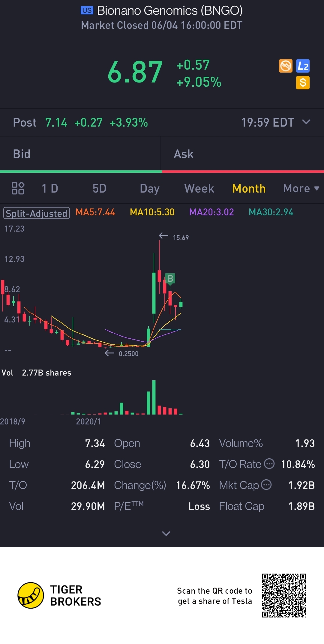Viewport: 324px width, 644px height.
Task: Tap the tallest green volume bar
Action: click(154, 397)
